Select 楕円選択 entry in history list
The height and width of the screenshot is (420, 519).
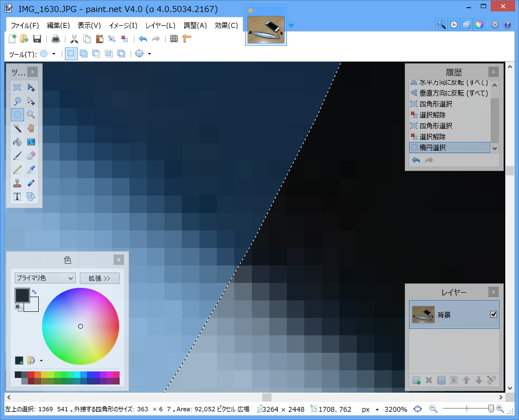tap(450, 147)
